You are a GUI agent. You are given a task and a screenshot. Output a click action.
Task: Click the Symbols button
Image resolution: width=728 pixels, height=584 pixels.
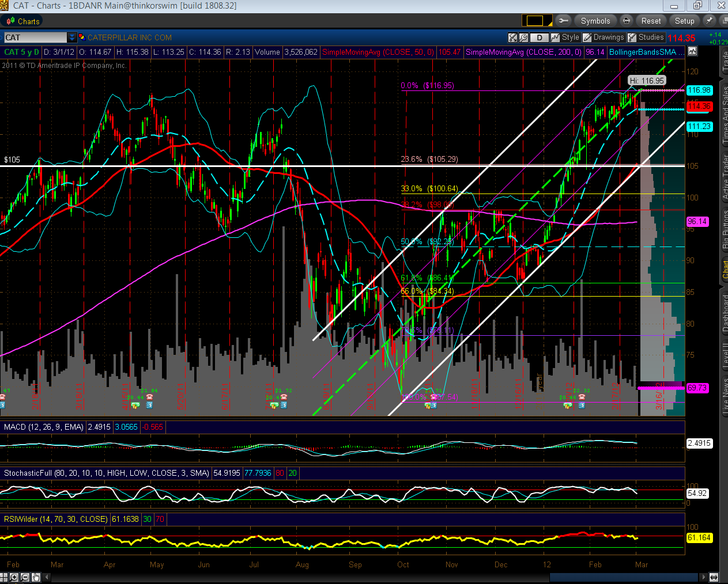click(x=595, y=21)
